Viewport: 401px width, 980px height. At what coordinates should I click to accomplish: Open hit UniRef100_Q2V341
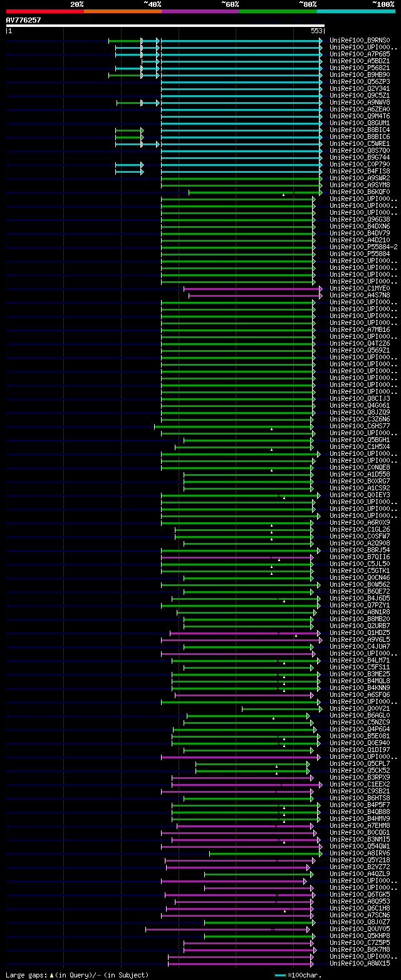[x=360, y=89]
